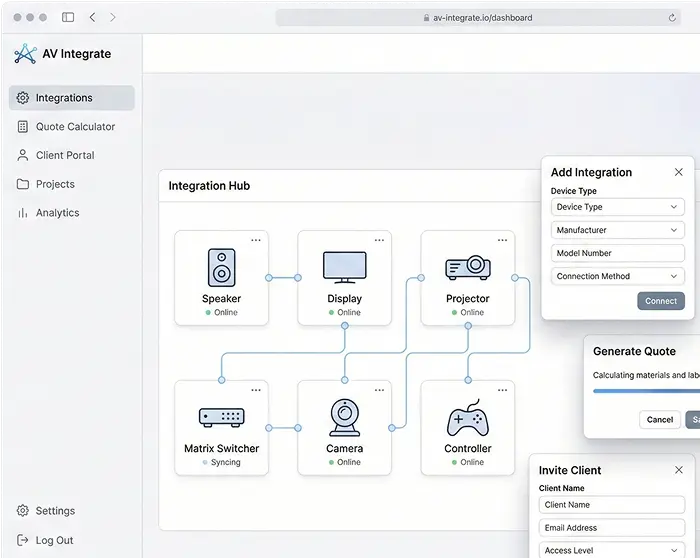Cancel the Generate Quote dialog
The height and width of the screenshot is (558, 700).
(x=660, y=420)
